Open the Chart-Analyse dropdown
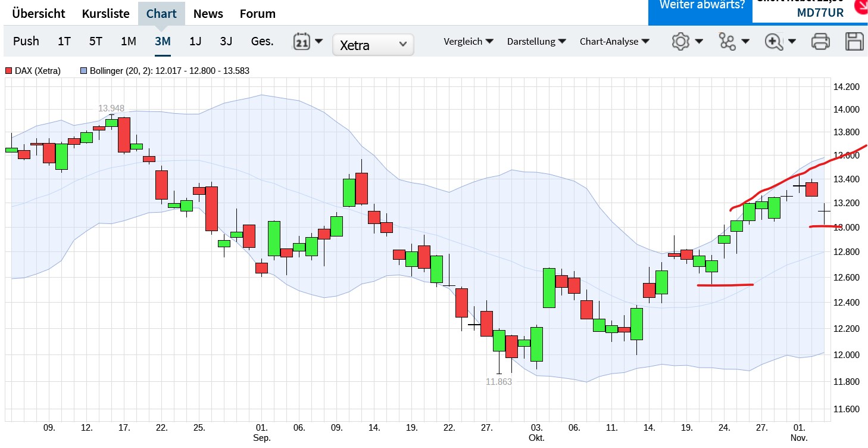Screen dimensions: 868x448 pos(614,41)
